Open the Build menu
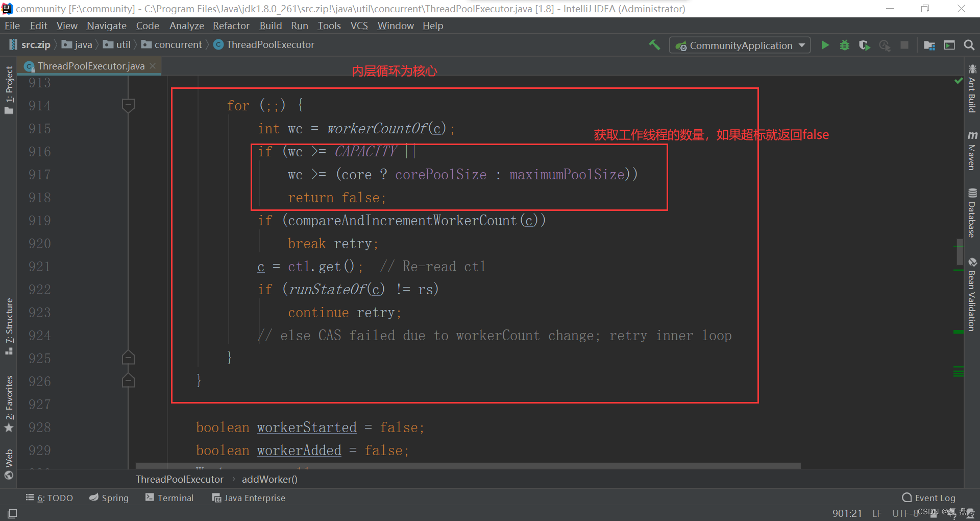The image size is (980, 521). [271, 26]
